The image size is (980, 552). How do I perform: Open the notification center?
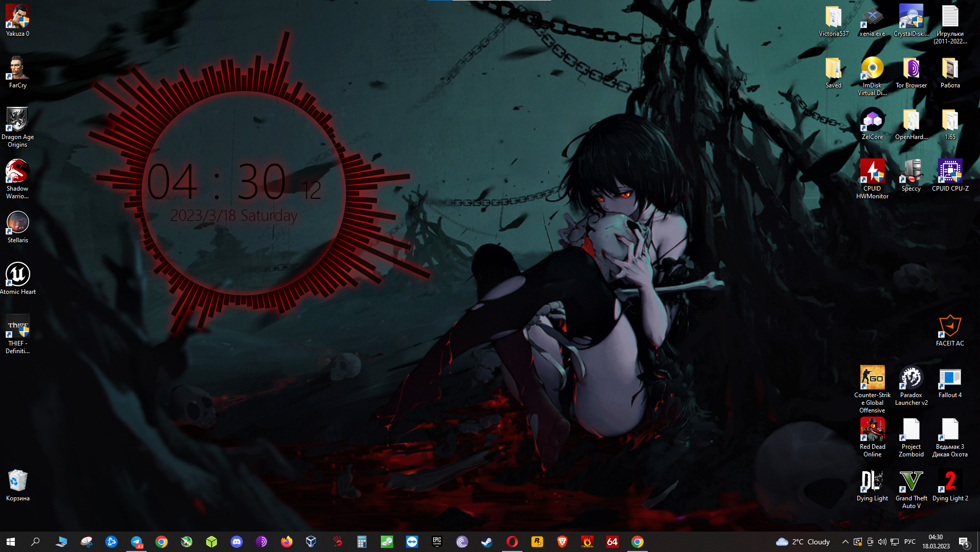pyautogui.click(x=965, y=542)
